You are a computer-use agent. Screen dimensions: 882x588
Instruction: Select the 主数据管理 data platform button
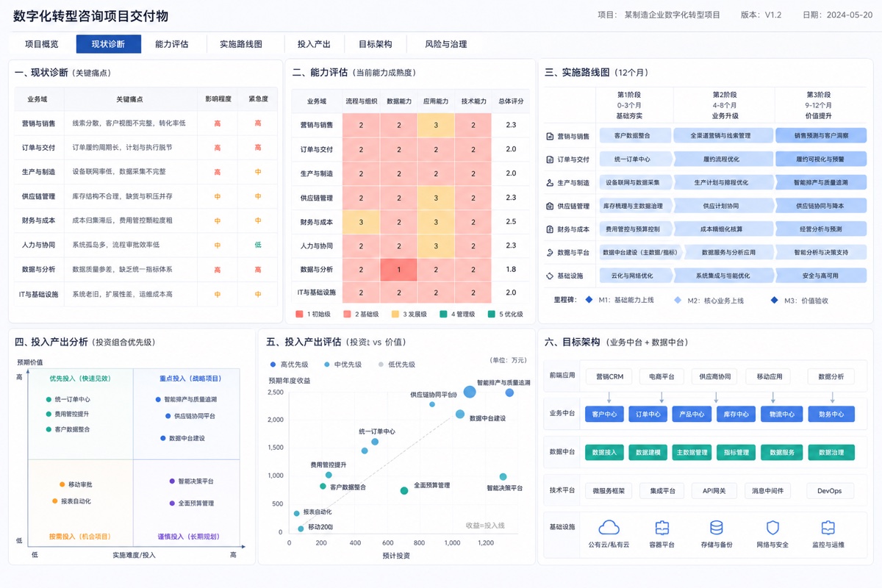click(x=692, y=452)
